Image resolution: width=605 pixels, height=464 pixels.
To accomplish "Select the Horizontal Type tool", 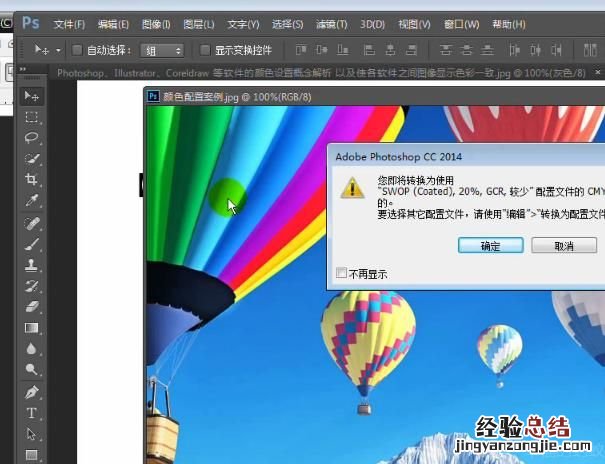I will (x=32, y=413).
